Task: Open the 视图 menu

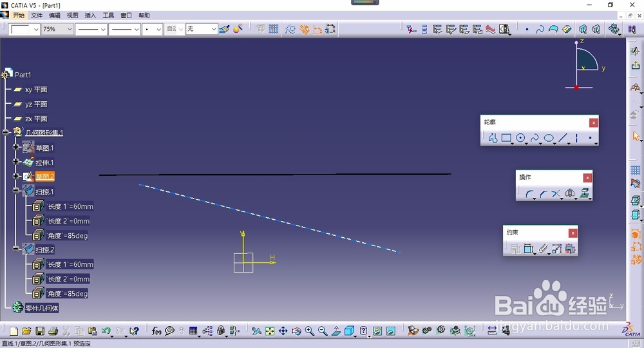Action: (72, 15)
